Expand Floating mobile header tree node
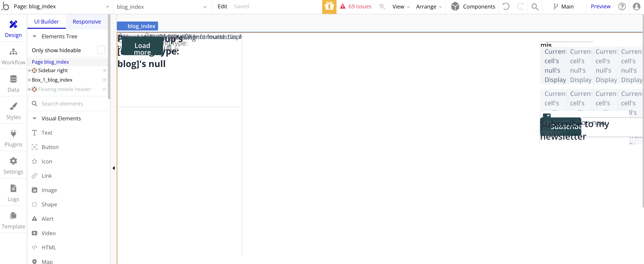 (x=29, y=89)
